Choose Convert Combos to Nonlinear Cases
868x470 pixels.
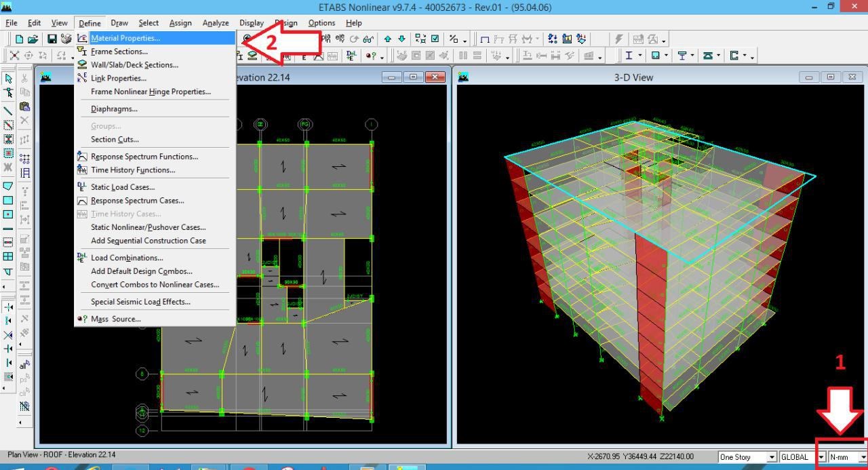pos(155,285)
